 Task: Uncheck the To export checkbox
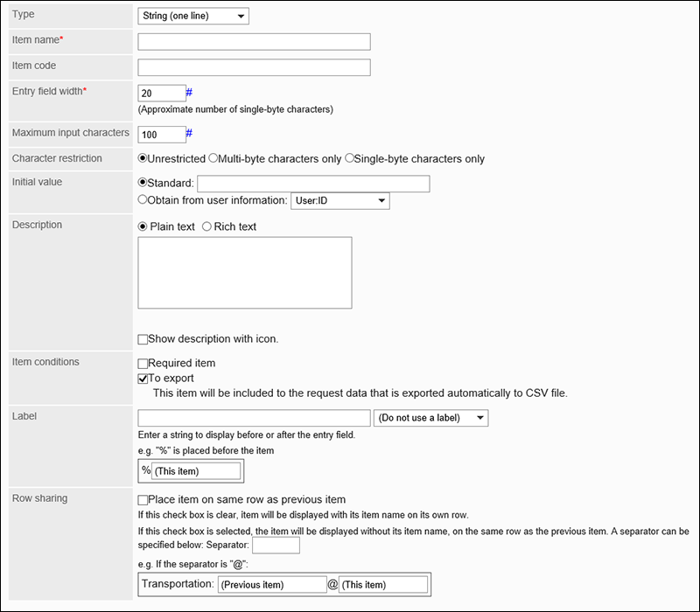[143, 379]
